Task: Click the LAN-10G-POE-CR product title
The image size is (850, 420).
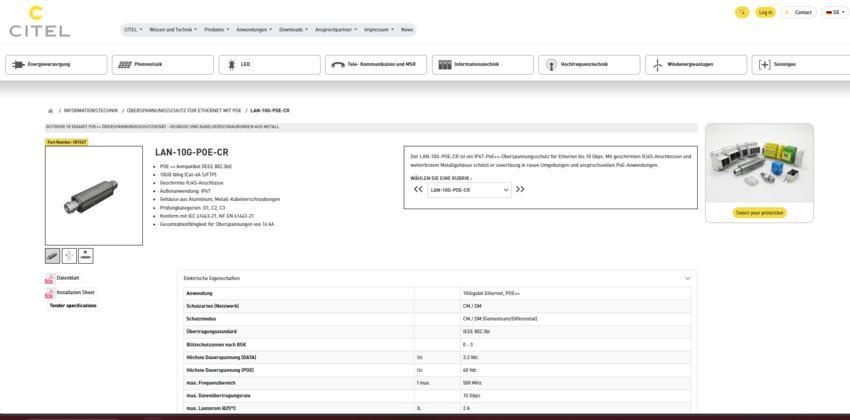Action: pyautogui.click(x=192, y=153)
